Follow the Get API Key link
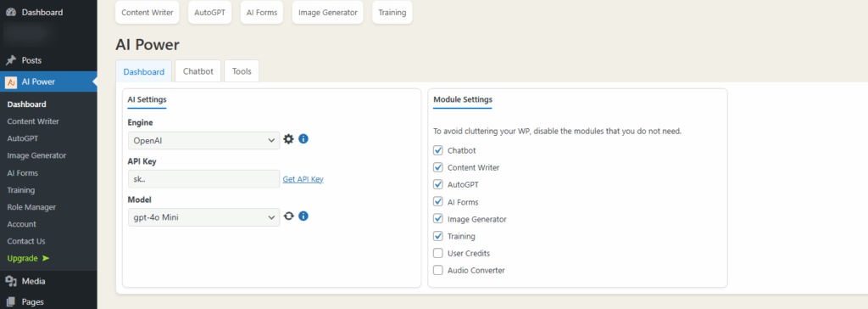 303,179
